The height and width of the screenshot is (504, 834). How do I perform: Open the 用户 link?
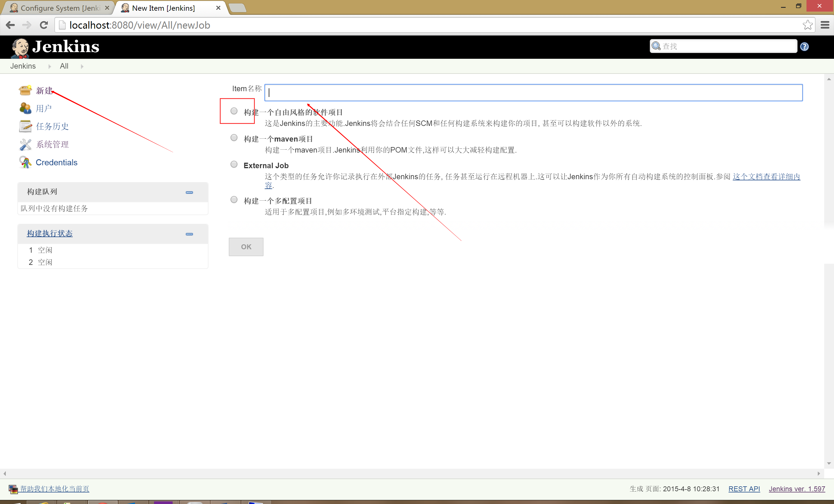(44, 109)
